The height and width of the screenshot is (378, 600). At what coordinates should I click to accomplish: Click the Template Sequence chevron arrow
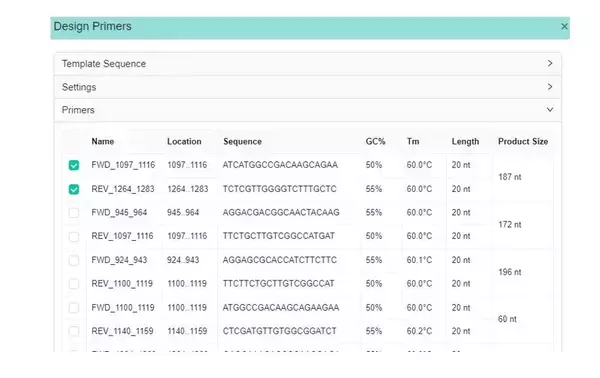click(550, 64)
